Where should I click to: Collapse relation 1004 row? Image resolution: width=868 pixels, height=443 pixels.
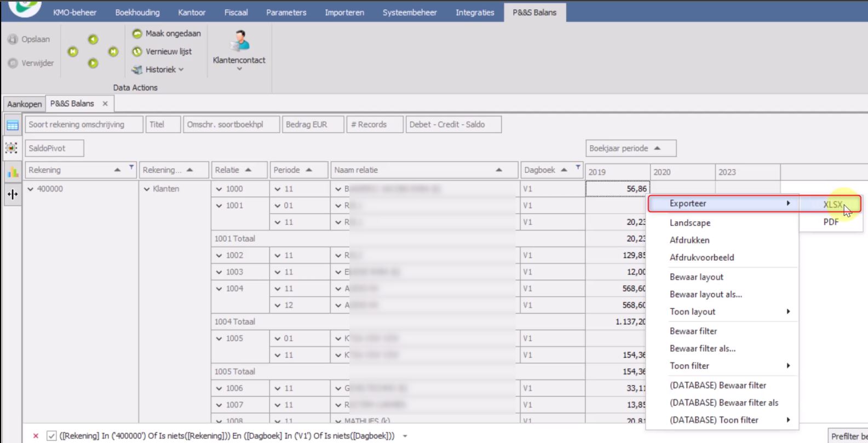[x=219, y=289]
